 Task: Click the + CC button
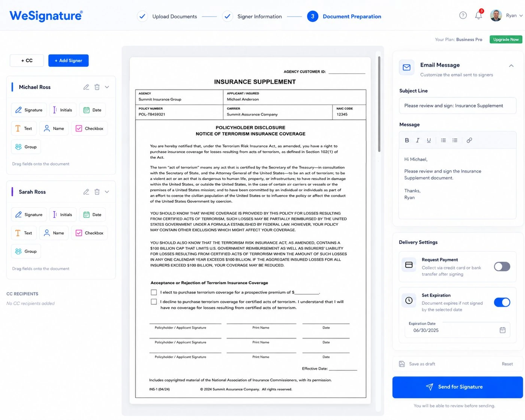coord(27,61)
